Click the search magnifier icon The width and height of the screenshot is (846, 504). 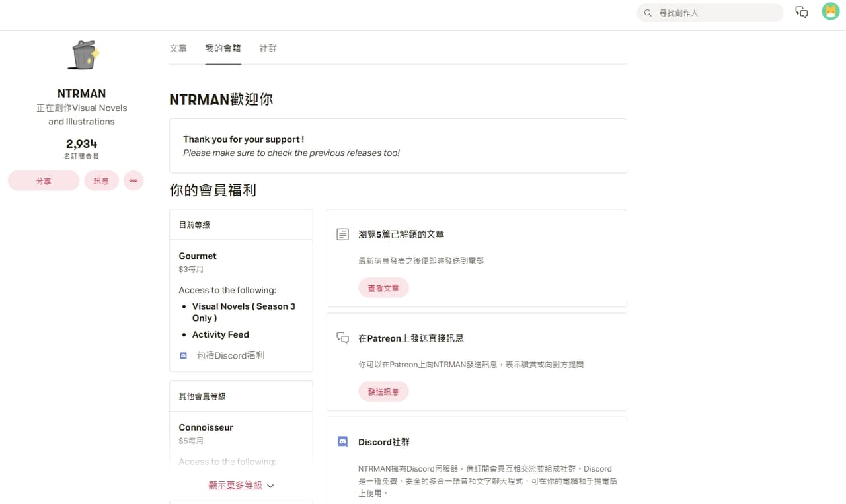(648, 13)
